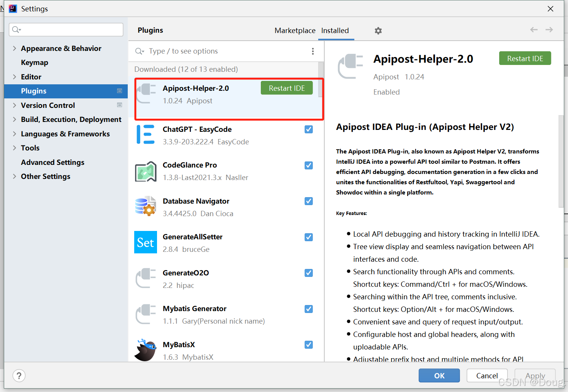
Task: Uncheck the Mybatis Generator plugin
Action: pos(309,309)
